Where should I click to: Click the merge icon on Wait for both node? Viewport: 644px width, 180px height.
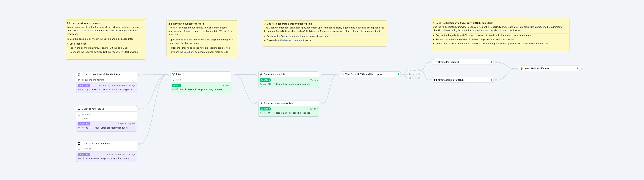342,74
